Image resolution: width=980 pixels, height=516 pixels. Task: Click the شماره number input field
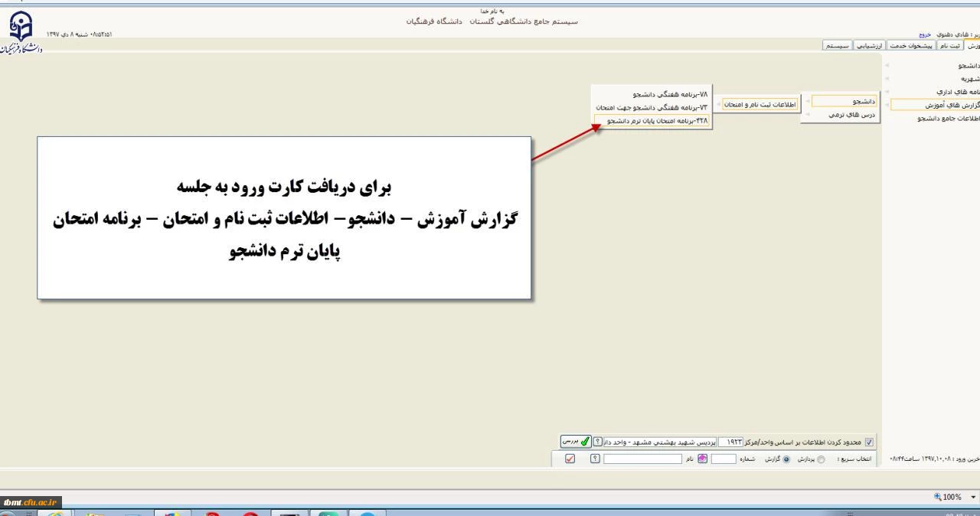click(724, 459)
